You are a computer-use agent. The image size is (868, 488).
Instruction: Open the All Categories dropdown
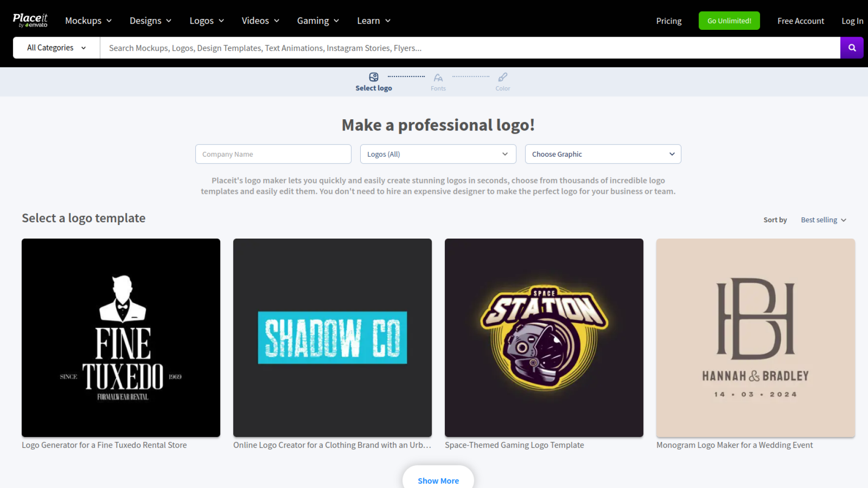pos(57,47)
